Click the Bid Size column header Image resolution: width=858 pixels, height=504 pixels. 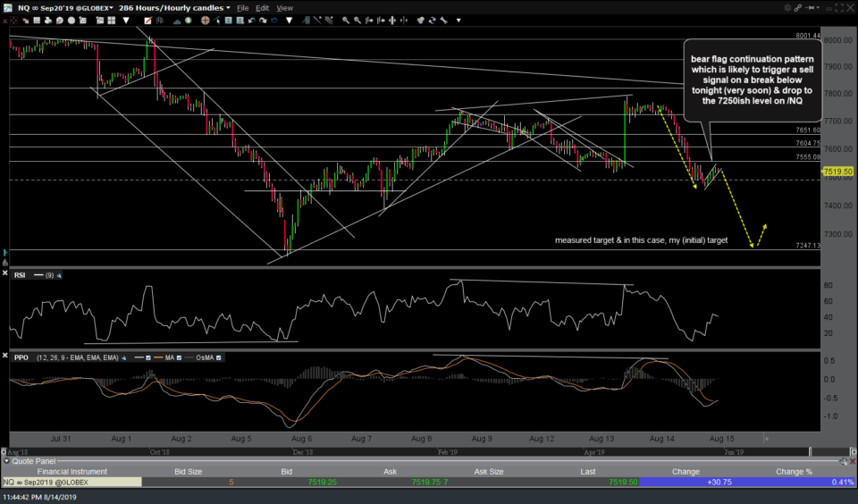(188, 472)
